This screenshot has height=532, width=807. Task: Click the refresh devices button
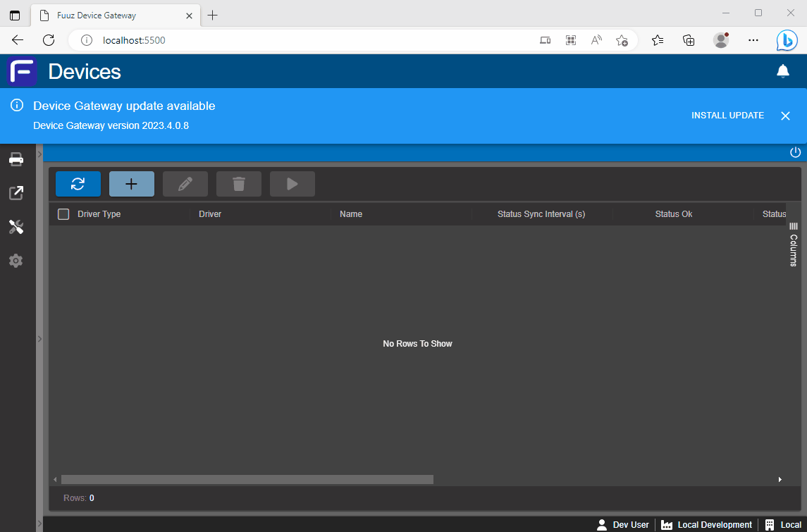[x=78, y=184]
